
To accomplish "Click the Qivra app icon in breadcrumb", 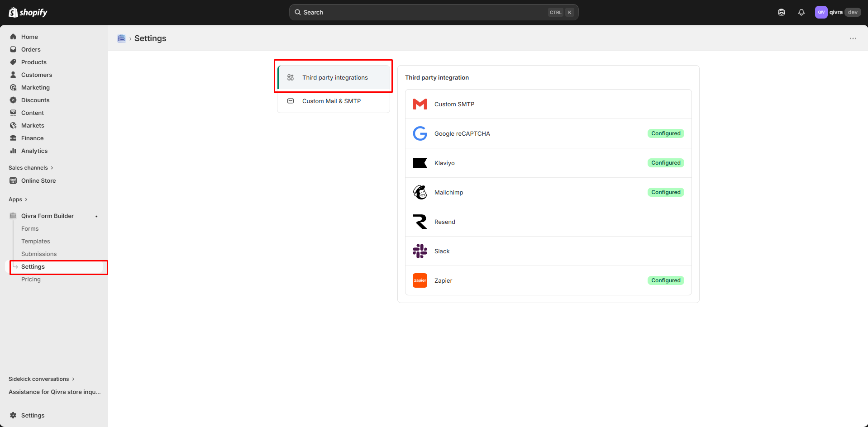I will click(121, 38).
